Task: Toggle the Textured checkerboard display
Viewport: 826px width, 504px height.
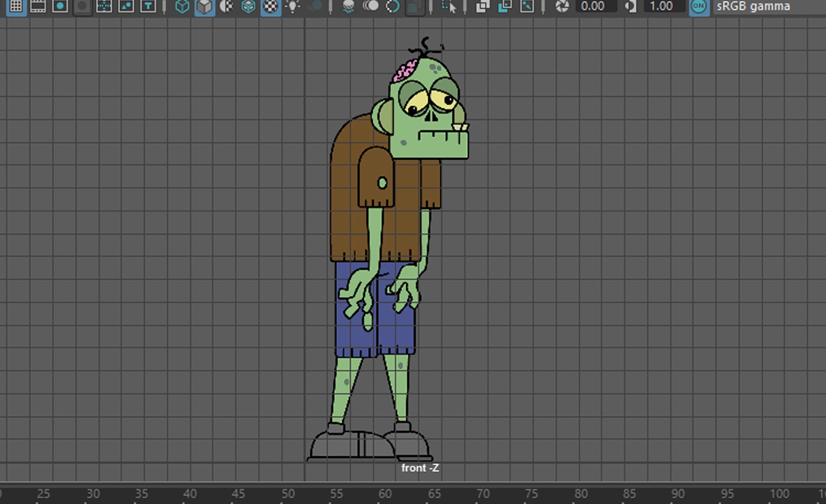Action: (271, 6)
